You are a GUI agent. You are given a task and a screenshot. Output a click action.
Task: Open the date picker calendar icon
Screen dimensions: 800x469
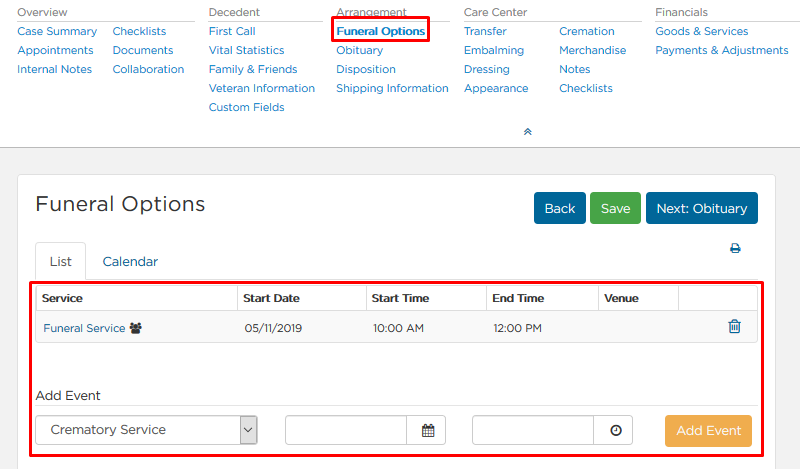(x=428, y=430)
